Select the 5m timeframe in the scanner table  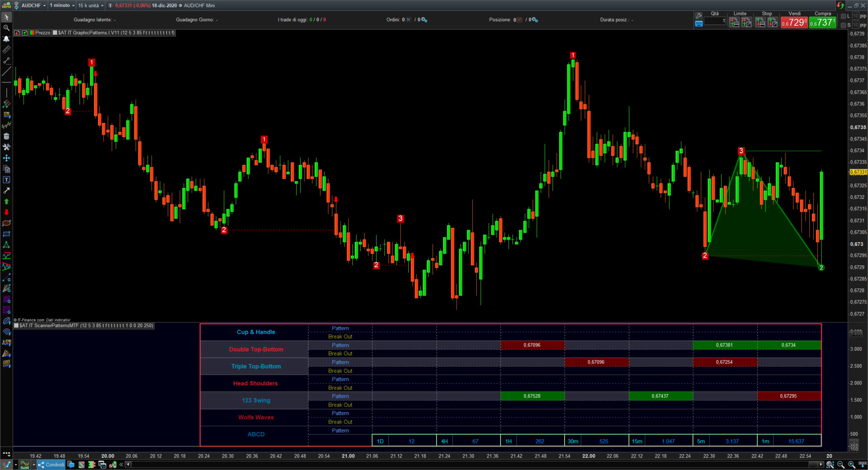point(701,441)
